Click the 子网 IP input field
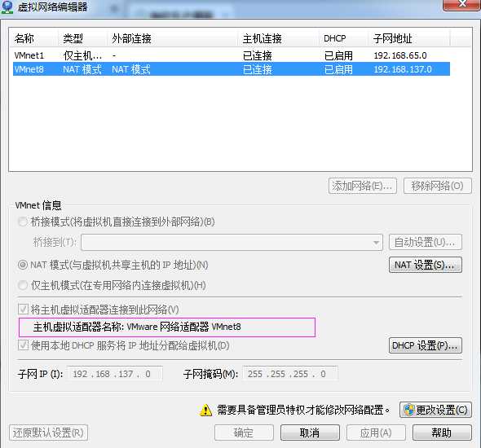The height and width of the screenshot is (448, 481). 115,374
